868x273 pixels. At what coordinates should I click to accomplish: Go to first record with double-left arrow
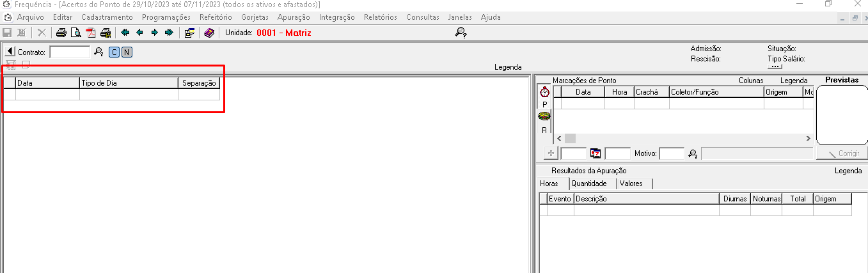point(125,33)
